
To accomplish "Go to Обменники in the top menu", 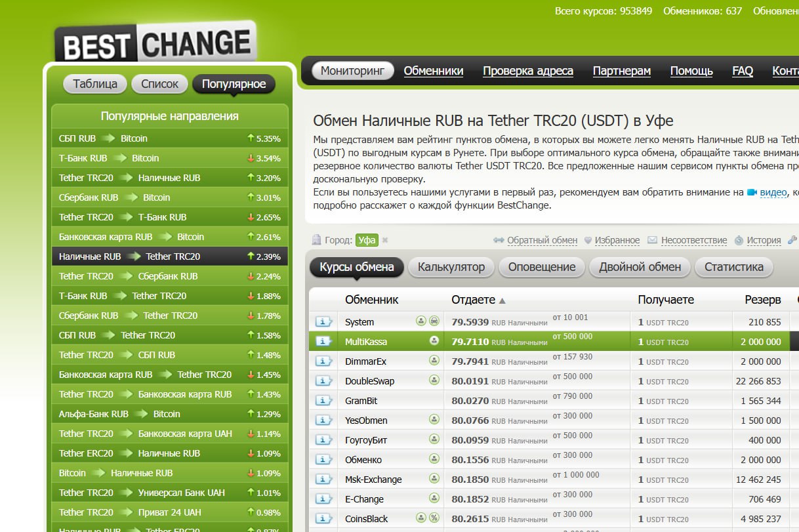I will [433, 71].
